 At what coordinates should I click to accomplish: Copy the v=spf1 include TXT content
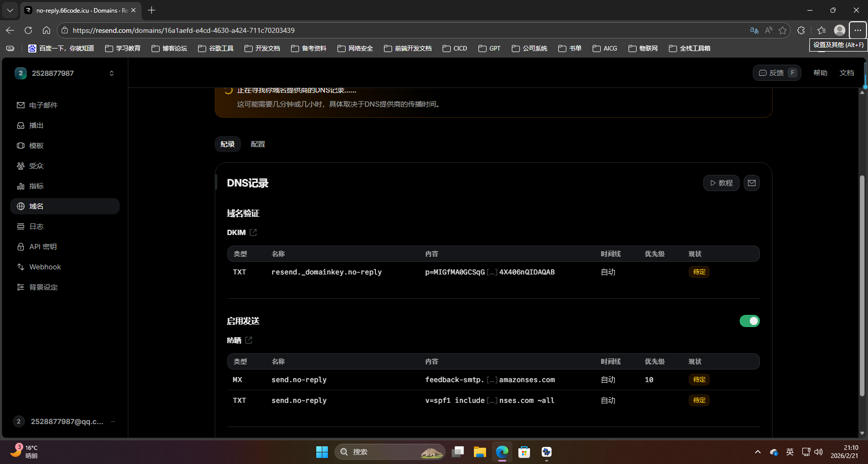pos(490,400)
